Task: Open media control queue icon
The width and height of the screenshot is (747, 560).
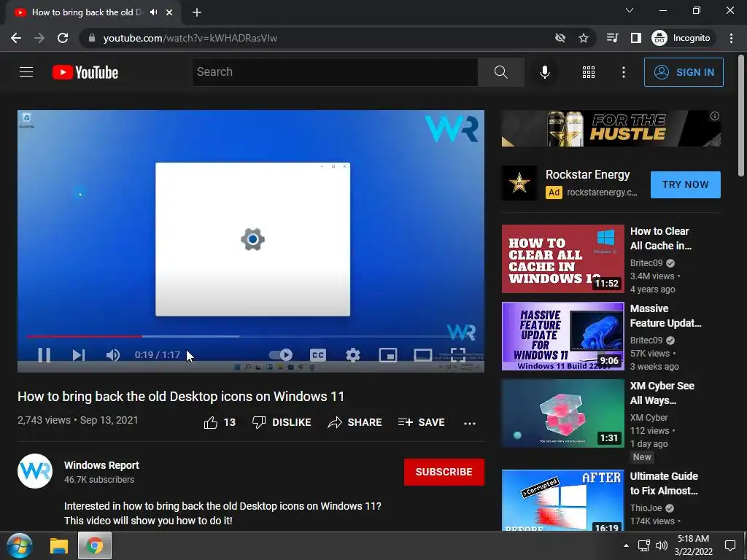Action: click(x=612, y=38)
